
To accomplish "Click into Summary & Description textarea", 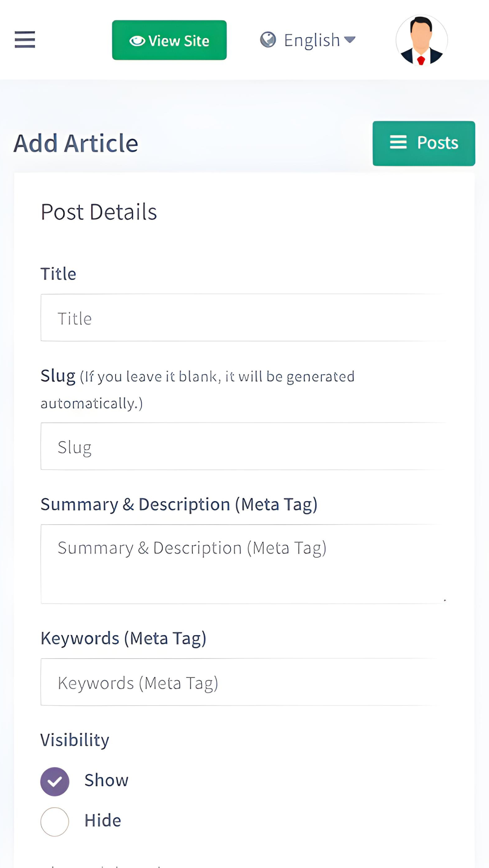I will (x=243, y=564).
